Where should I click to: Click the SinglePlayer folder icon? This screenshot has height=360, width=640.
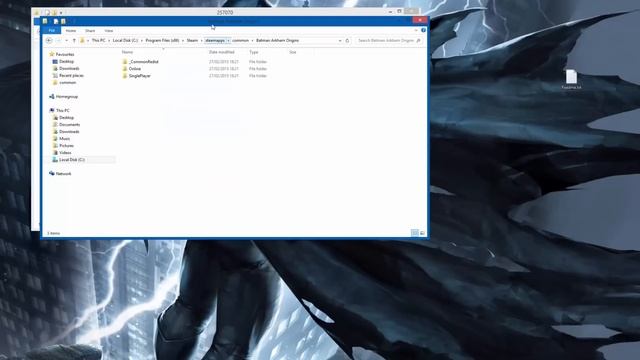(124, 76)
